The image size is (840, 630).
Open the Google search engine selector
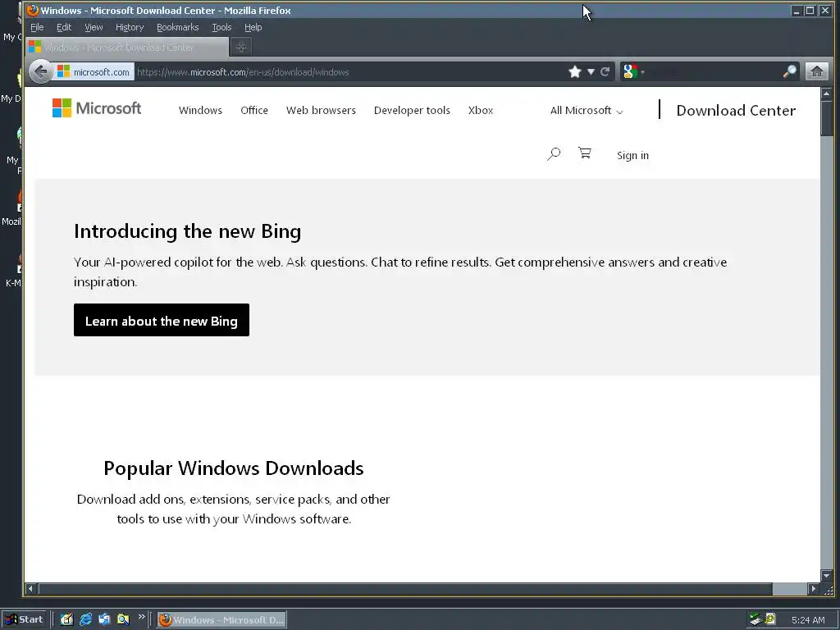tap(633, 71)
